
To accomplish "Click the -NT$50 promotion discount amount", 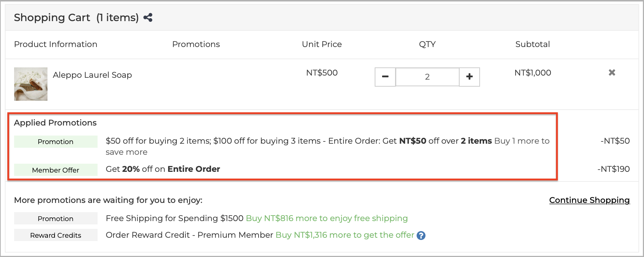I will pos(615,141).
